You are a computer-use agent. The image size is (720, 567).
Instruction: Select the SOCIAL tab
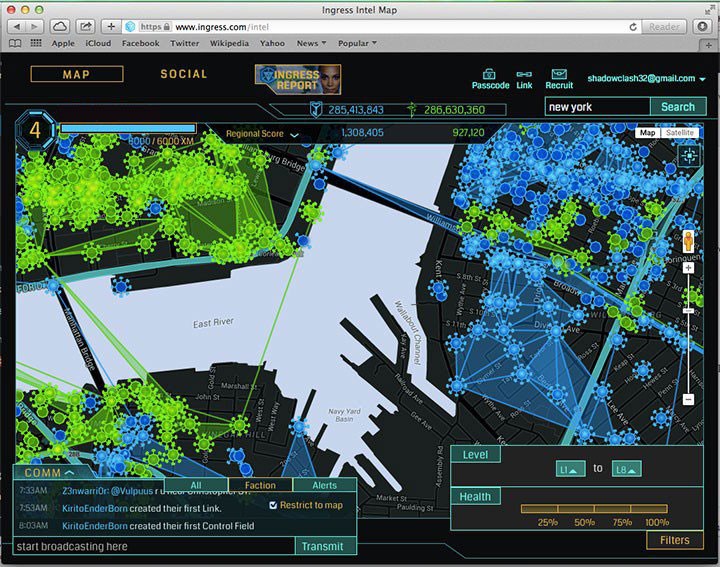coord(184,74)
